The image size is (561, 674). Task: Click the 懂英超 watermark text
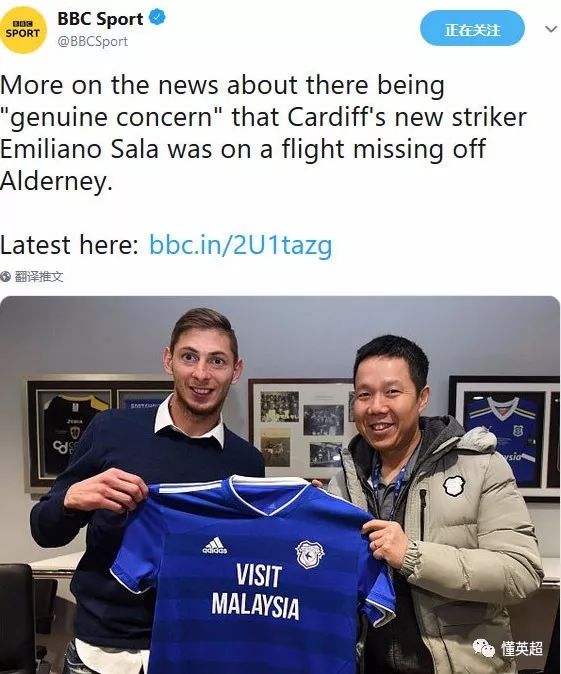point(521,648)
